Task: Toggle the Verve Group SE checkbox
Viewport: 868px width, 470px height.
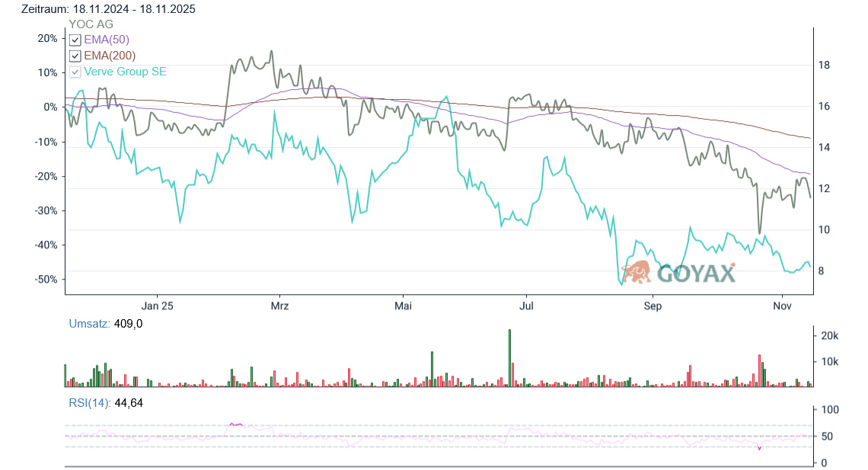Action: (75, 72)
